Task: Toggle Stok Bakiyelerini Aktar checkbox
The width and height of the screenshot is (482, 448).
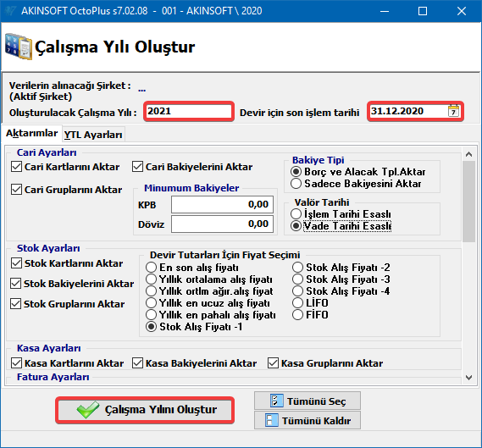Action: point(16,284)
